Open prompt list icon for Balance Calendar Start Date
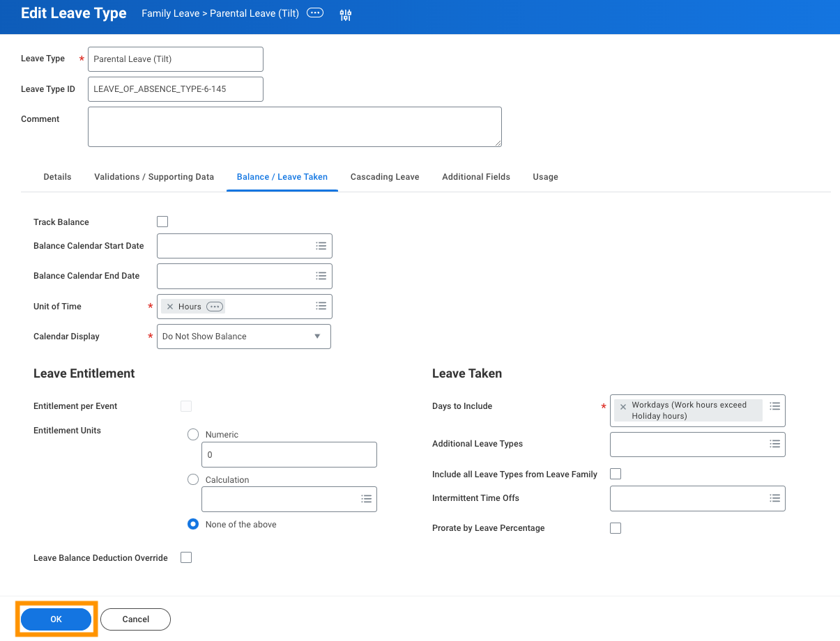Viewport: 840px width, 641px height. pos(321,246)
